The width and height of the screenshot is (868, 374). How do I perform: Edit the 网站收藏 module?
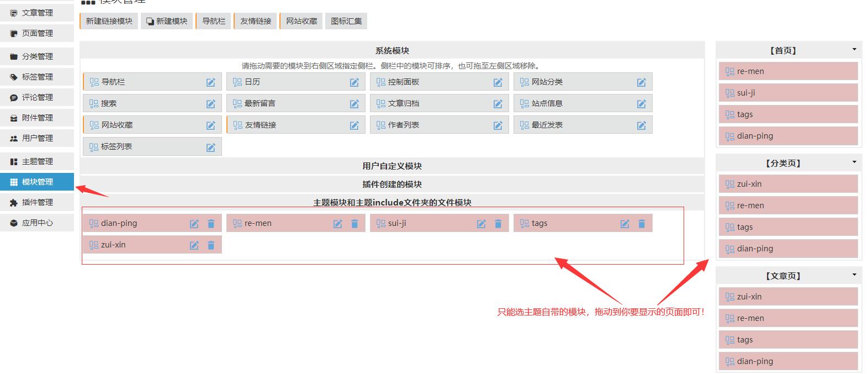point(211,125)
